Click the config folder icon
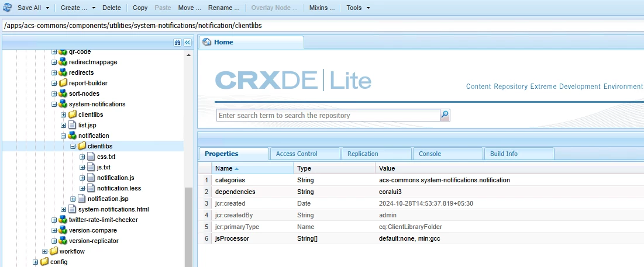The height and width of the screenshot is (267, 644). coord(44,262)
